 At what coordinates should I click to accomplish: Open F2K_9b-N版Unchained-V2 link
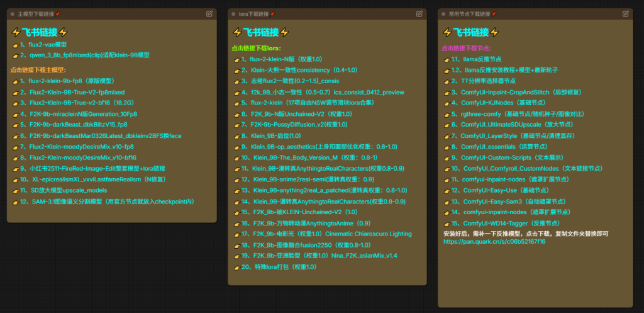[297, 114]
